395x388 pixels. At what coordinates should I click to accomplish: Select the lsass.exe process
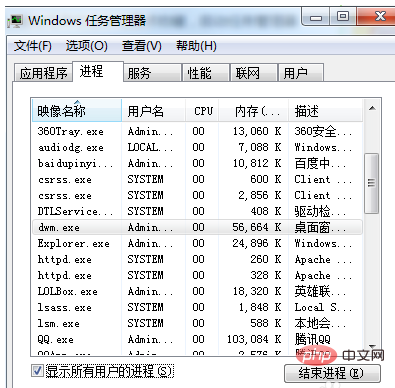click(197, 307)
